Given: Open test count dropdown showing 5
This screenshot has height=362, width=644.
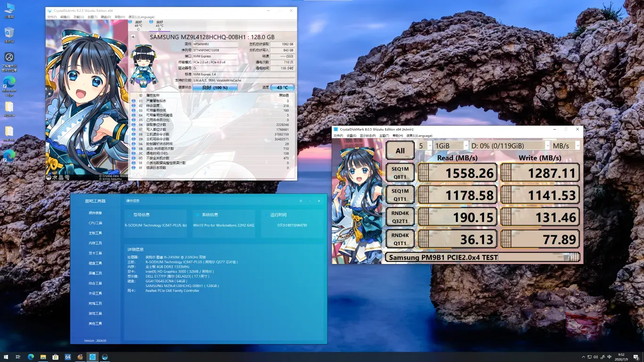Looking at the screenshot, I should 425,146.
